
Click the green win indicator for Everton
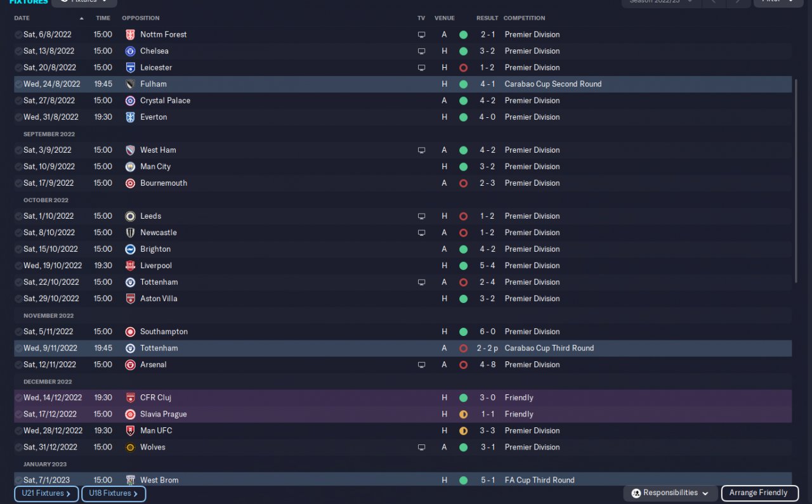pyautogui.click(x=463, y=117)
